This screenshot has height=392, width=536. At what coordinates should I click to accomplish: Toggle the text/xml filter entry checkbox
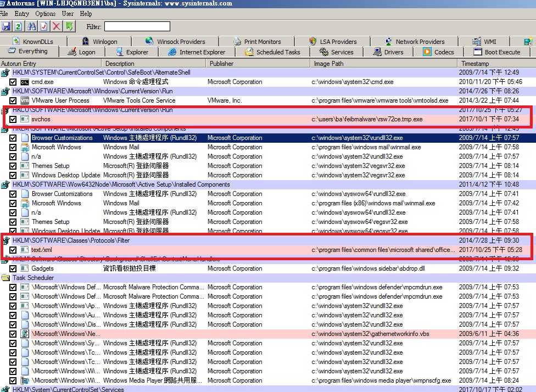pyautogui.click(x=13, y=250)
